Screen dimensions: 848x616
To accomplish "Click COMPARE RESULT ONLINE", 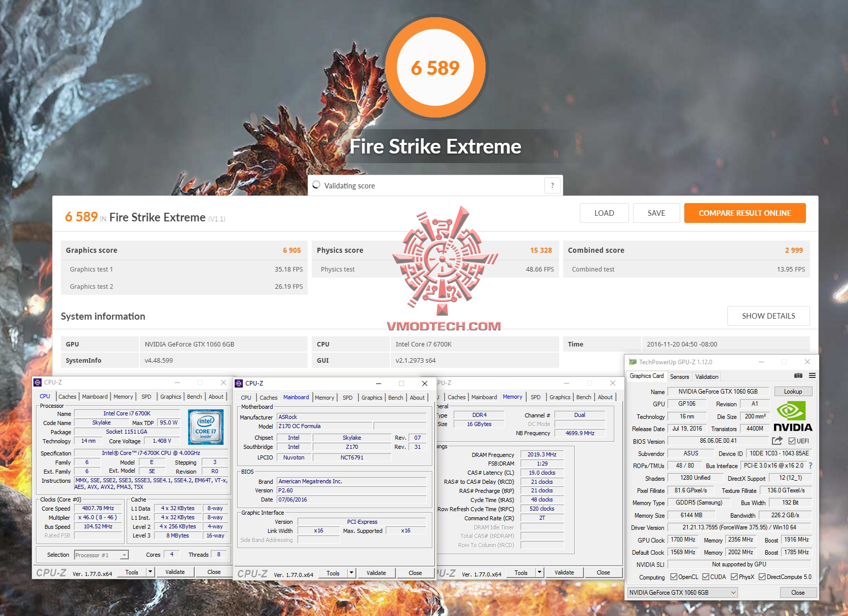I will [x=745, y=213].
